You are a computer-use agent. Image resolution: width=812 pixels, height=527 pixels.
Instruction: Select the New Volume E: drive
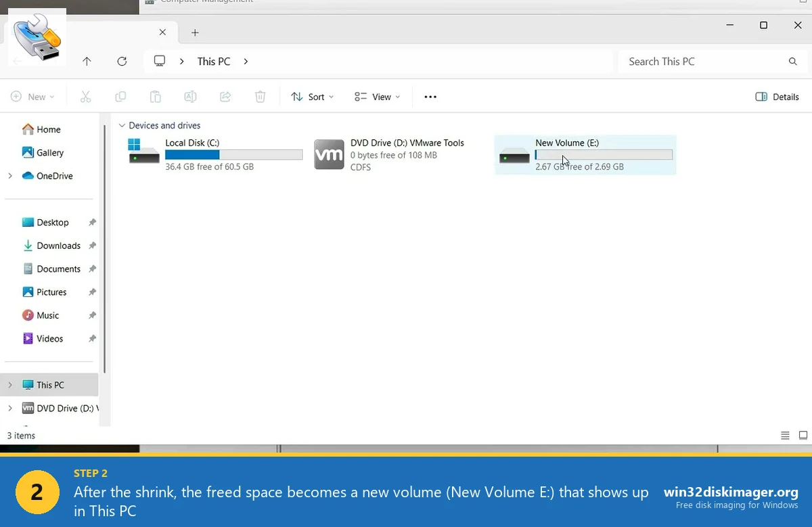point(585,154)
